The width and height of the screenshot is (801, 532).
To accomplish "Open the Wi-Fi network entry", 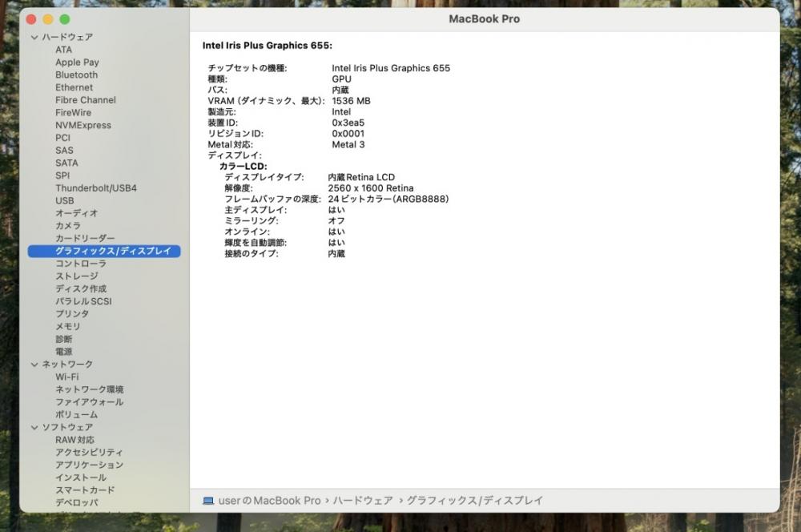I will tap(67, 377).
